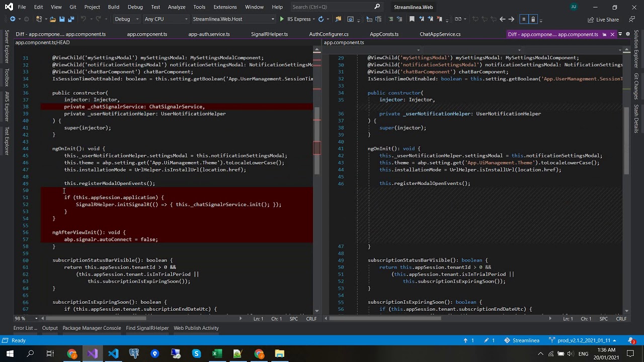Viewport: 644px width, 362px height.
Task: Open the Debug configuration dropdown
Action: coord(126,19)
